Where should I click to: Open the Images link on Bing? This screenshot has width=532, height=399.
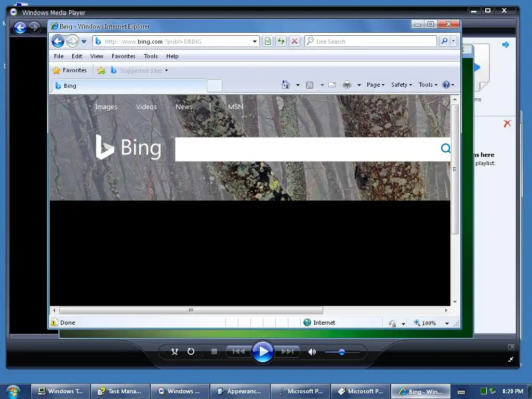[106, 107]
